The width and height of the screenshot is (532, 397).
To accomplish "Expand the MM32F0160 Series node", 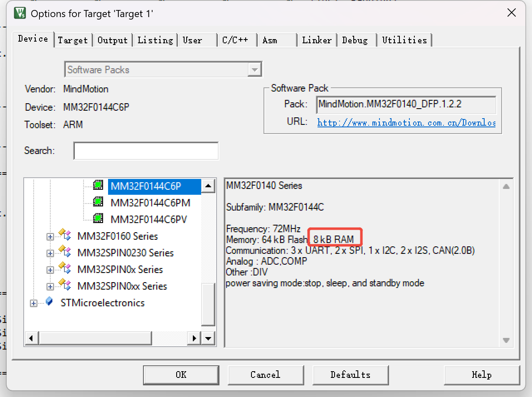I will [50, 237].
